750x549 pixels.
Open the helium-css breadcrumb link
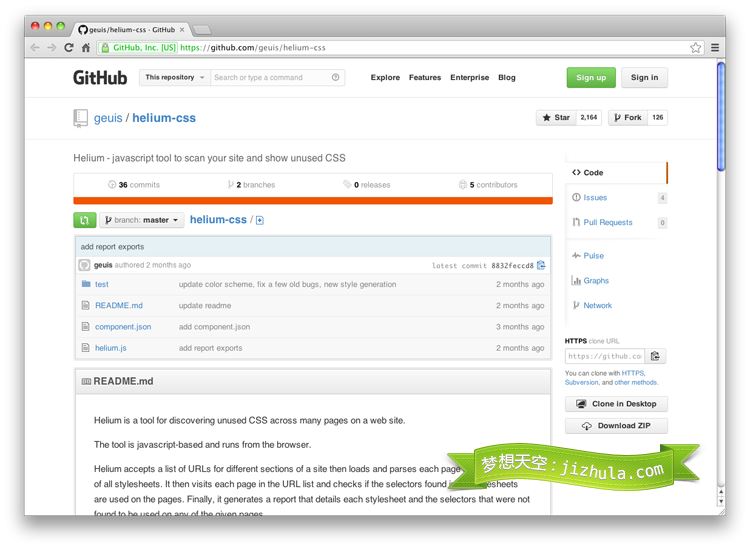pyautogui.click(x=218, y=220)
